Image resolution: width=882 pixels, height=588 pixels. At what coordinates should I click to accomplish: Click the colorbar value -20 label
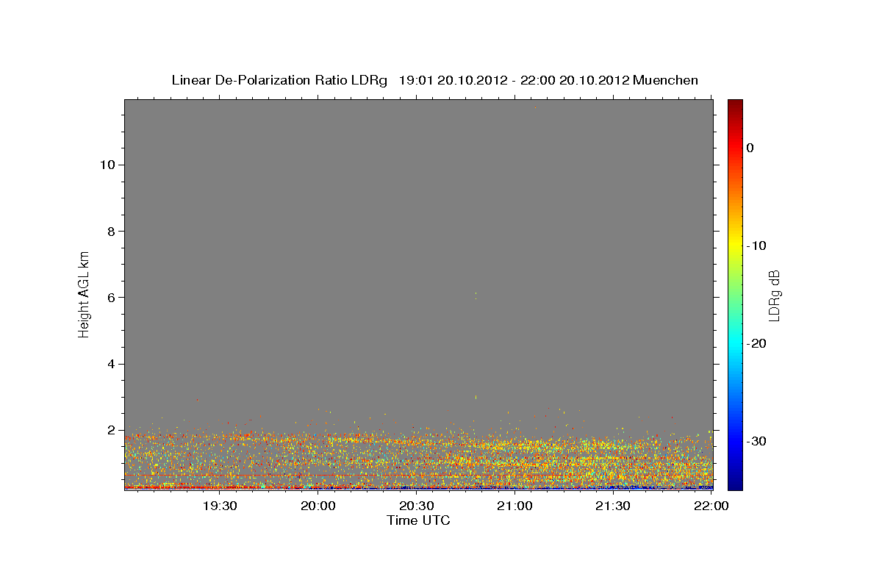tap(758, 343)
